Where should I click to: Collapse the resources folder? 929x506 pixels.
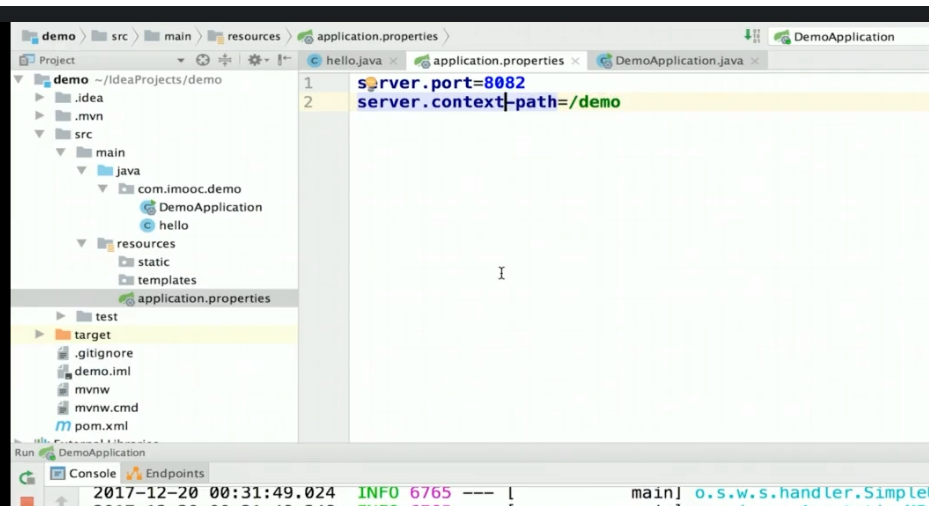[x=82, y=244]
